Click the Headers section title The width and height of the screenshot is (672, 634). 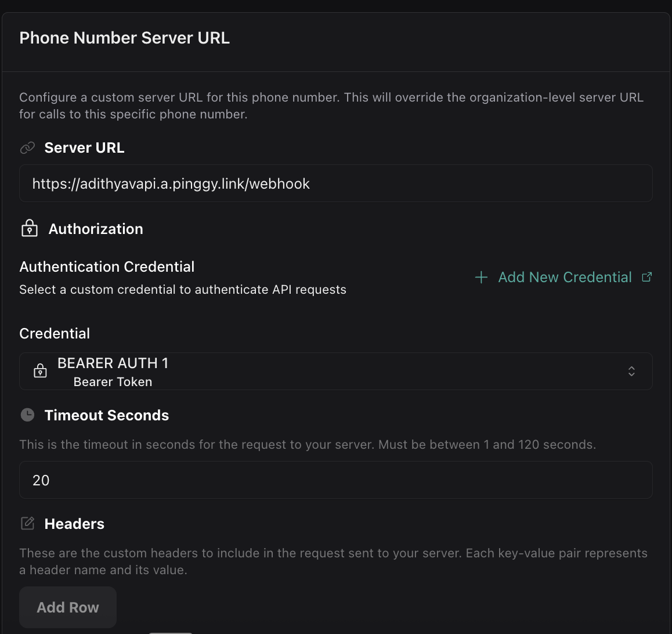point(74,523)
